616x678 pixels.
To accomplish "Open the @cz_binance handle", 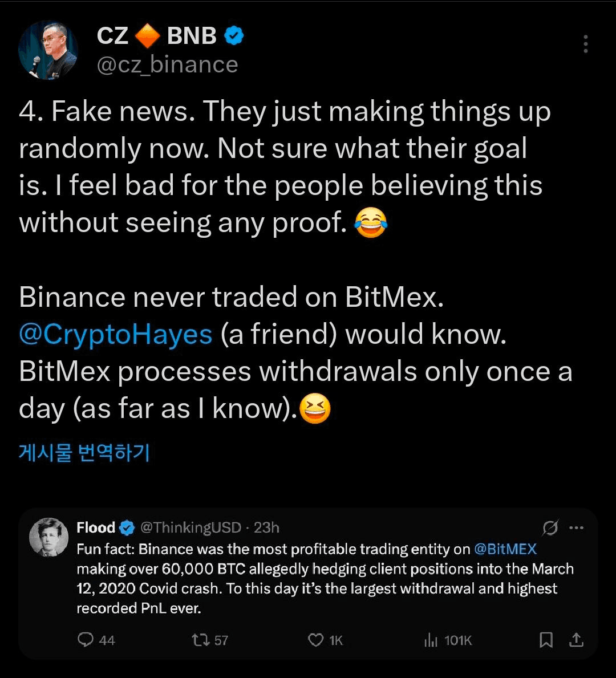I will tap(167, 64).
